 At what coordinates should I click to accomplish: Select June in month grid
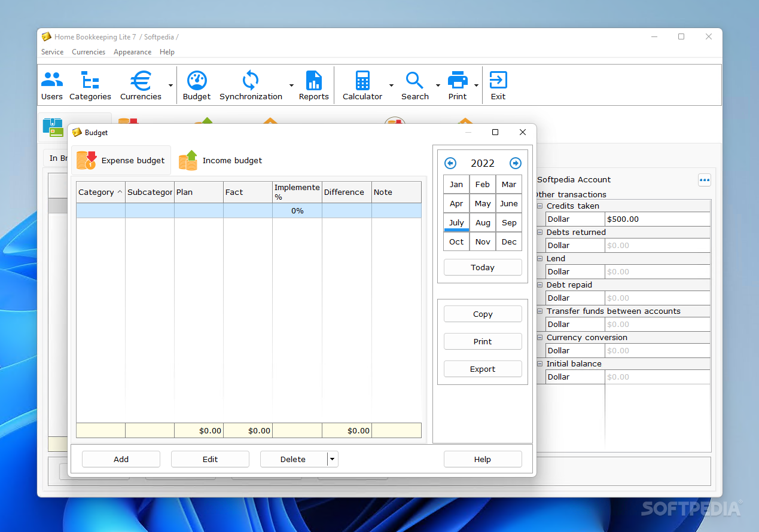click(x=509, y=203)
